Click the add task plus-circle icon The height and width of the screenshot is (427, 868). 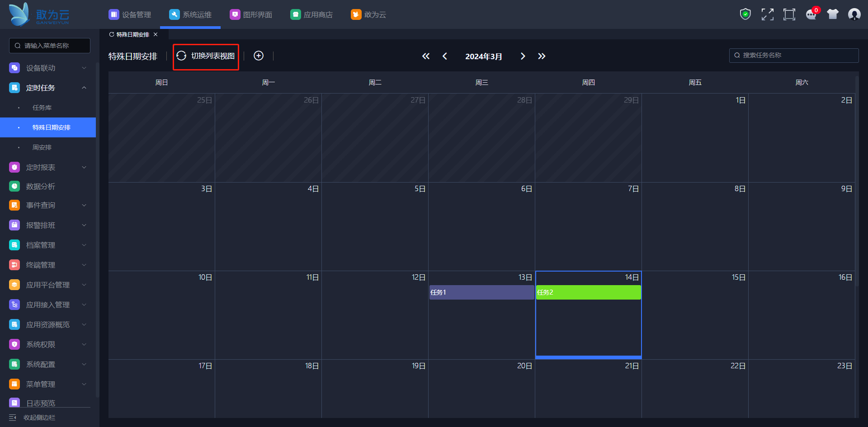coord(259,56)
